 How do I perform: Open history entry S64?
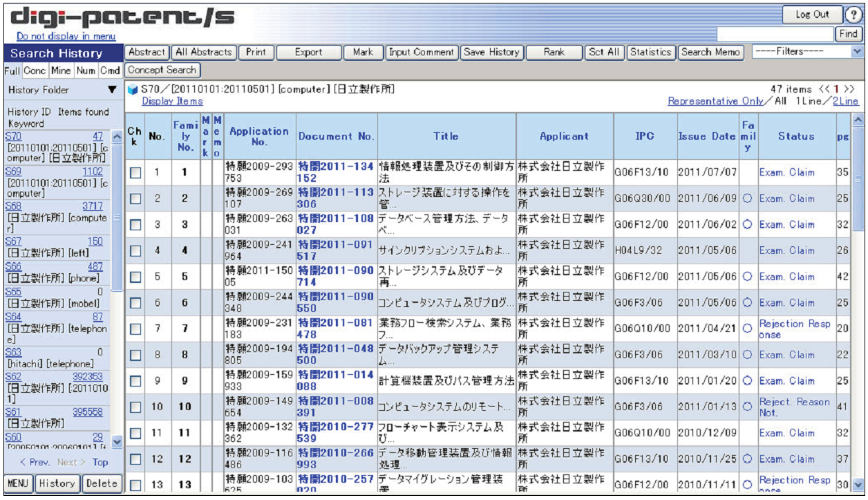[x=12, y=316]
